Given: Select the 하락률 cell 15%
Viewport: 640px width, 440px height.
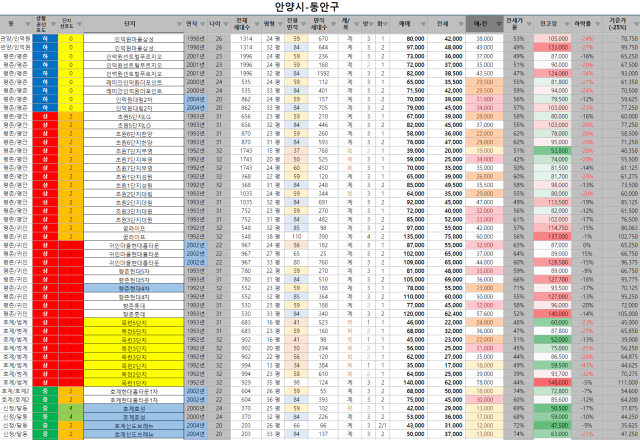Looking at the screenshot, I should pyautogui.click(x=587, y=254).
